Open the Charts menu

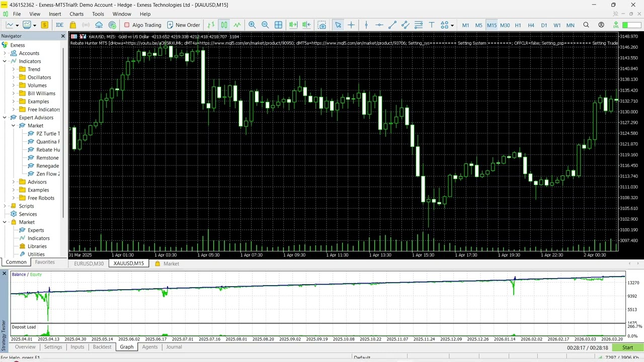point(76,14)
